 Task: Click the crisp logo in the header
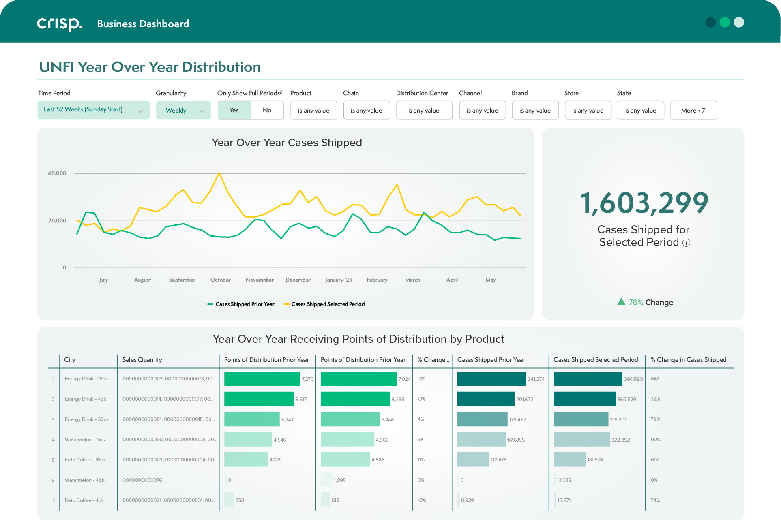click(x=59, y=23)
